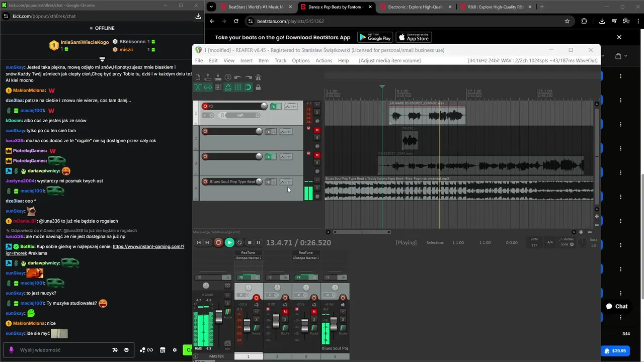Click the Open Project upload-arrow toolbar icon
Viewport: 644px width, 362px height.
coord(208,77)
